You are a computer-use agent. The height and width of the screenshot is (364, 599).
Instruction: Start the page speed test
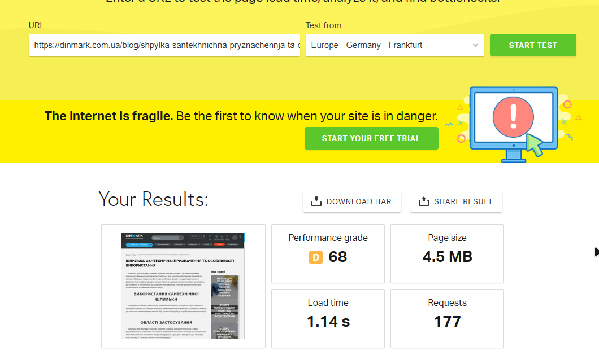click(x=533, y=45)
